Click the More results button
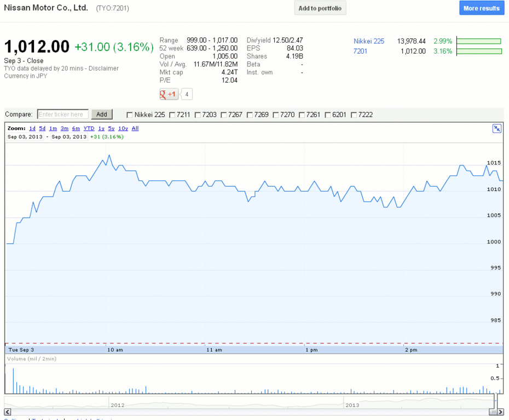The width and height of the screenshot is (509, 420). click(x=482, y=8)
